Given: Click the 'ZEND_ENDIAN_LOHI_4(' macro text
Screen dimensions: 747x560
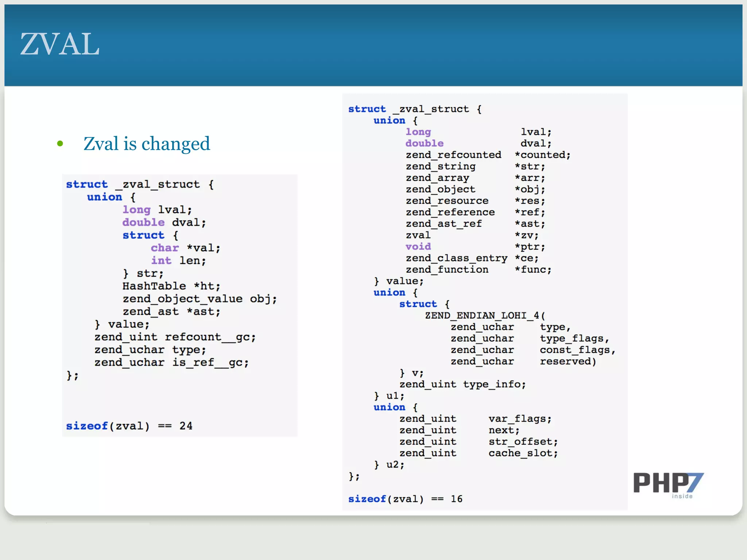Looking at the screenshot, I should [x=485, y=315].
